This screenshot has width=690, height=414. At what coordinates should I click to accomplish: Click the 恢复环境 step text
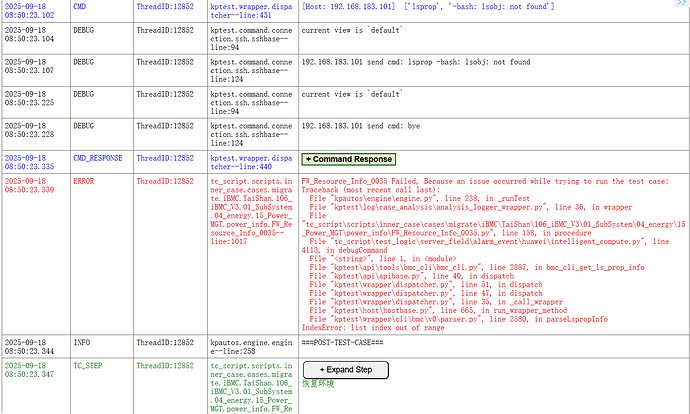click(319, 384)
